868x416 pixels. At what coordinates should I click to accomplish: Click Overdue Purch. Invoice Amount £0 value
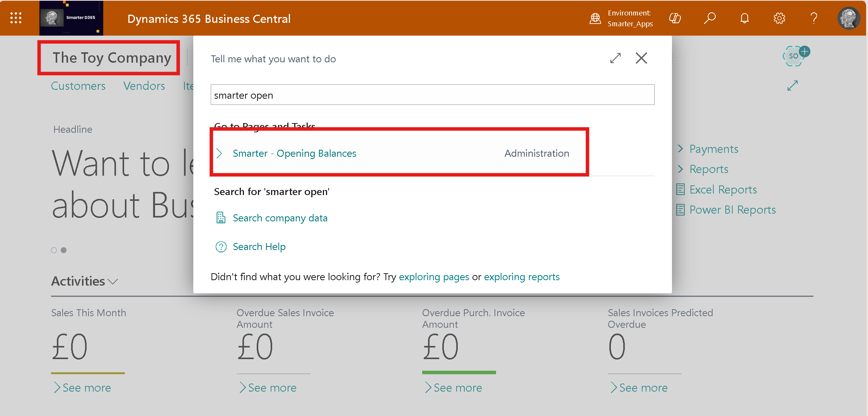pyautogui.click(x=441, y=347)
